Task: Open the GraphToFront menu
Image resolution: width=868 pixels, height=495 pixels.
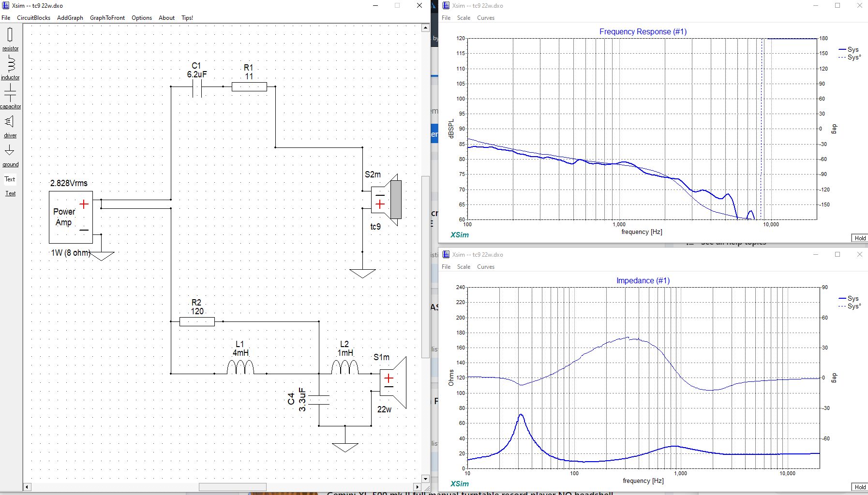Action: [x=107, y=18]
